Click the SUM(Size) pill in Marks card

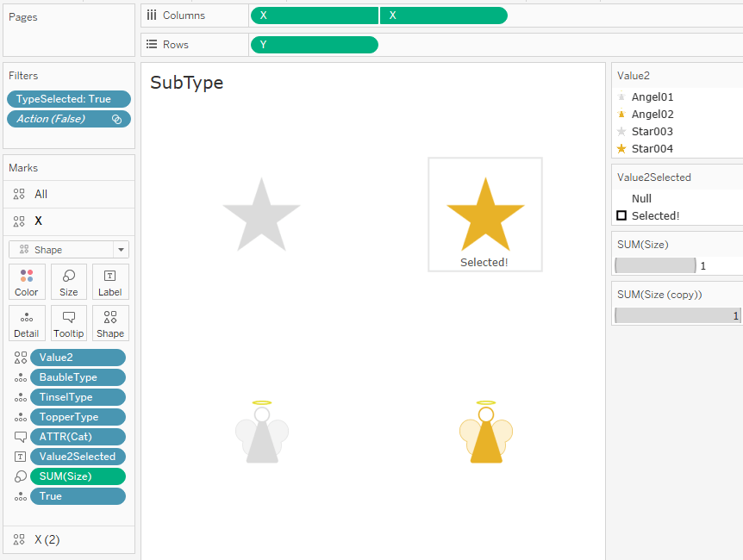click(x=78, y=476)
